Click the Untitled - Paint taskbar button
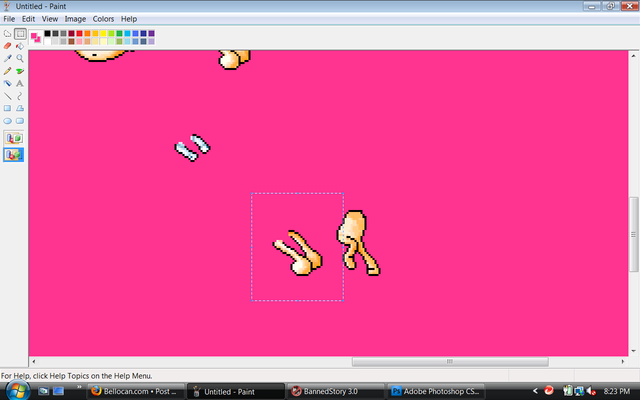Screen dimensions: 640x400 pos(236,391)
